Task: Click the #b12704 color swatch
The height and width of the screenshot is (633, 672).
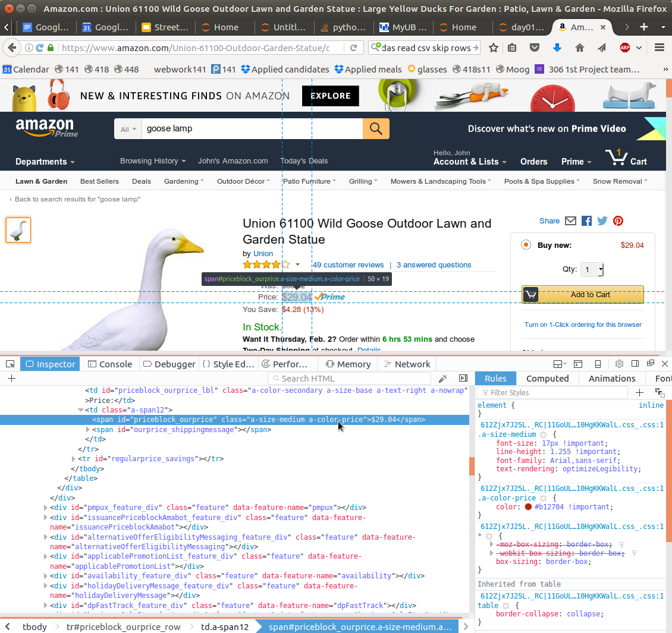Action: [528, 507]
